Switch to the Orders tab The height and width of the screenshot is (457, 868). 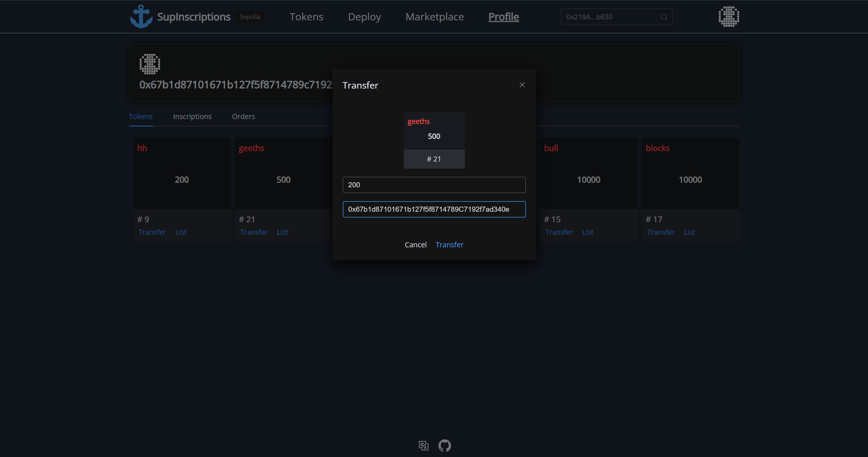pyautogui.click(x=243, y=116)
